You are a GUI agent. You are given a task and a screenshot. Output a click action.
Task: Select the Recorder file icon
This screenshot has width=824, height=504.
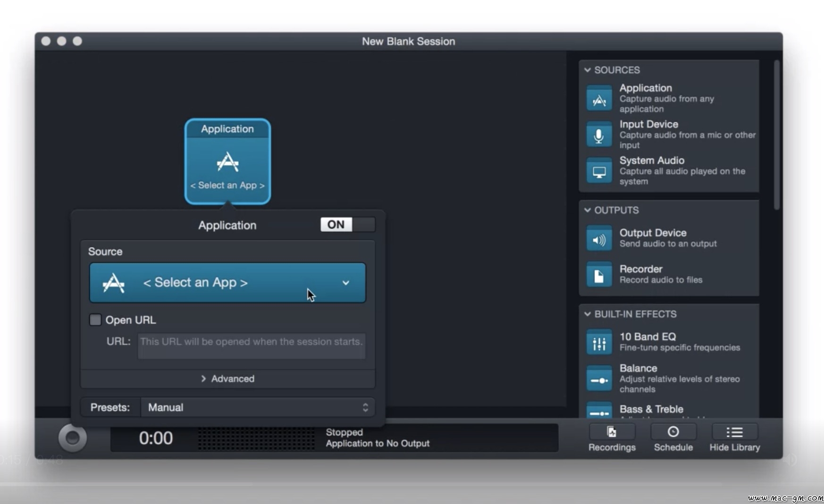(x=599, y=275)
